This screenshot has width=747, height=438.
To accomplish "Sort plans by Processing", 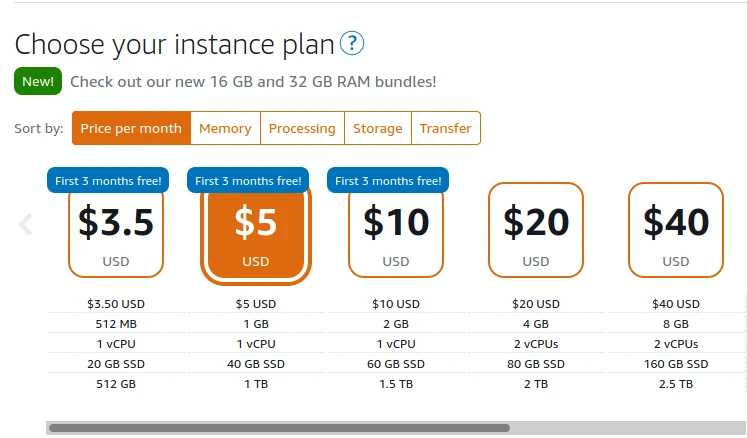I will click(x=302, y=128).
